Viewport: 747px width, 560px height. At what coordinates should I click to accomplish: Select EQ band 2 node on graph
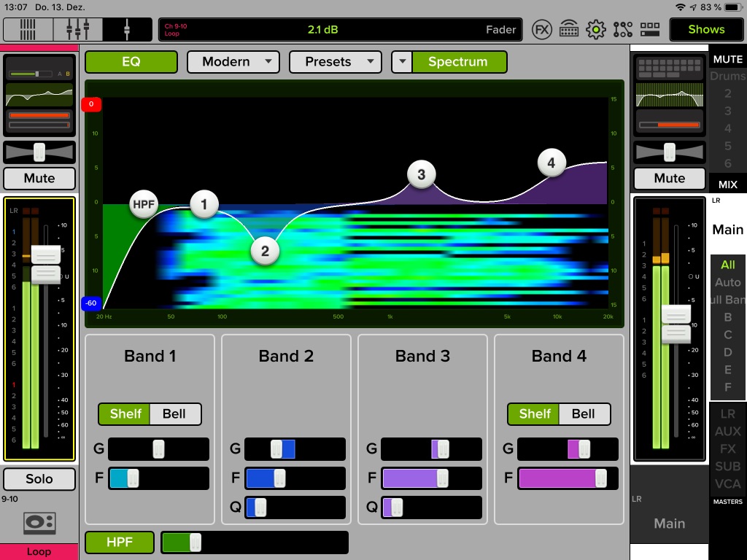tap(265, 251)
